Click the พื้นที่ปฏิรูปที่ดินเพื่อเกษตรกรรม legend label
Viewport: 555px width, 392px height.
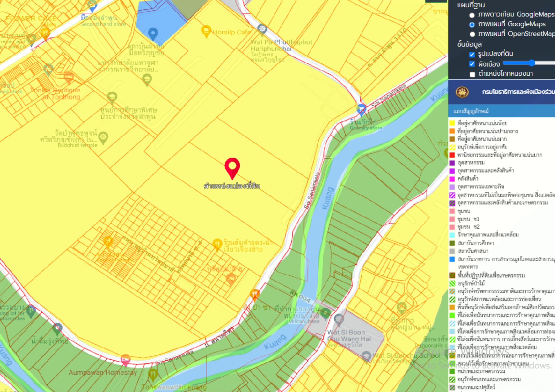491,275
